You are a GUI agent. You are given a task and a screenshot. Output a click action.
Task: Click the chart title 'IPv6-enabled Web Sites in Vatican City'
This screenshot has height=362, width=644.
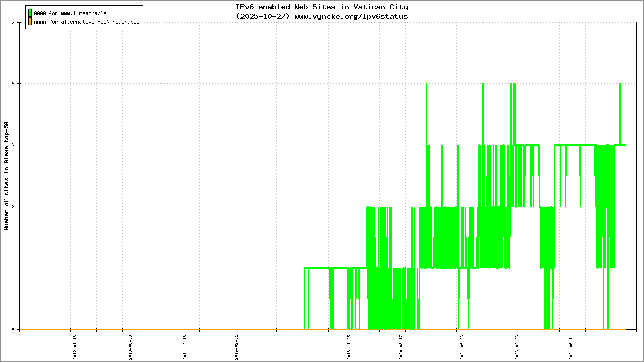pos(322,7)
